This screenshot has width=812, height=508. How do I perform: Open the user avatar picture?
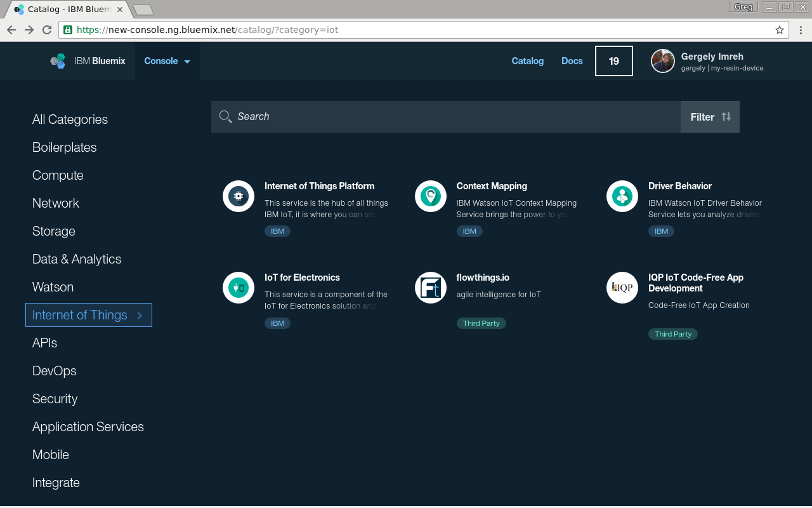coord(663,61)
